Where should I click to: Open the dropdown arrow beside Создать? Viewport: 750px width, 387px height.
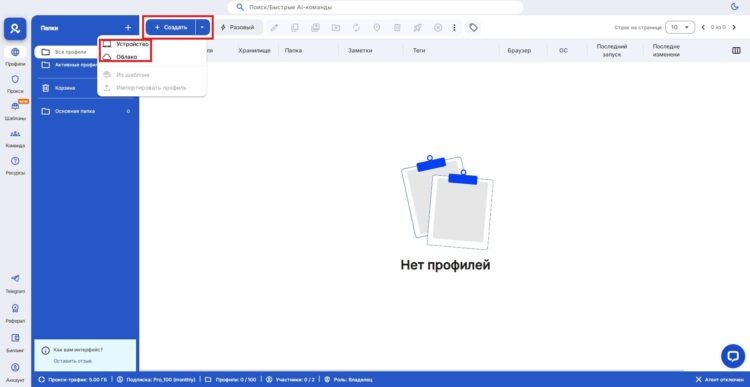[x=202, y=27]
